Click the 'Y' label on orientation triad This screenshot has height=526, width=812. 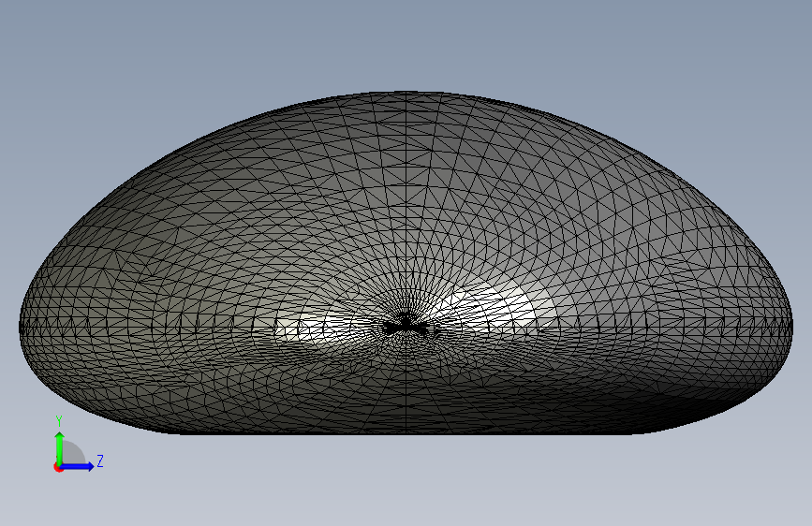59,421
